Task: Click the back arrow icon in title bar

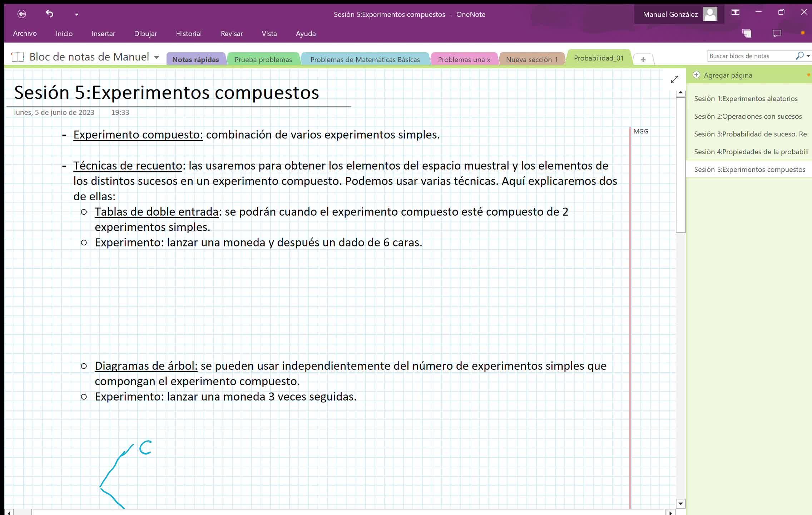Action: pos(22,14)
